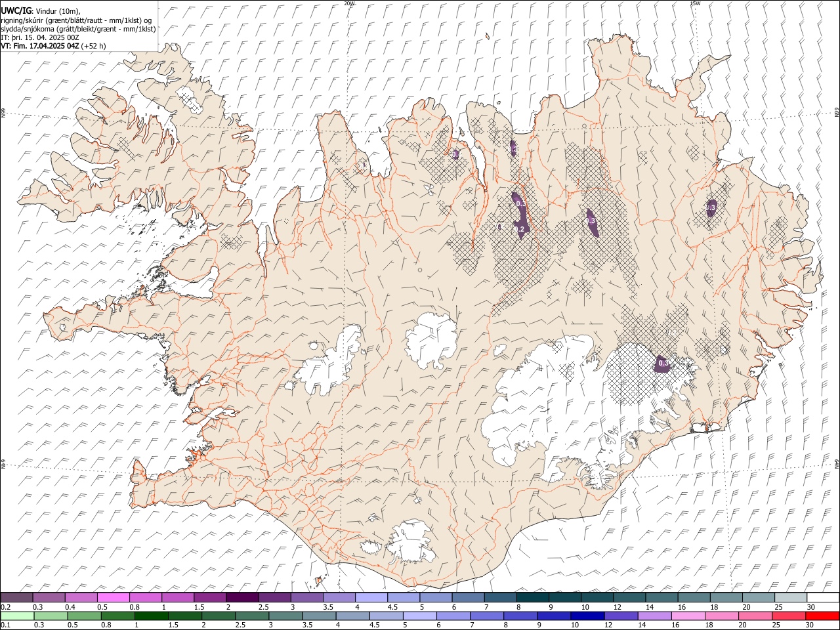Pick the red swatch labeled 25 in rain legend

[x=788, y=616]
